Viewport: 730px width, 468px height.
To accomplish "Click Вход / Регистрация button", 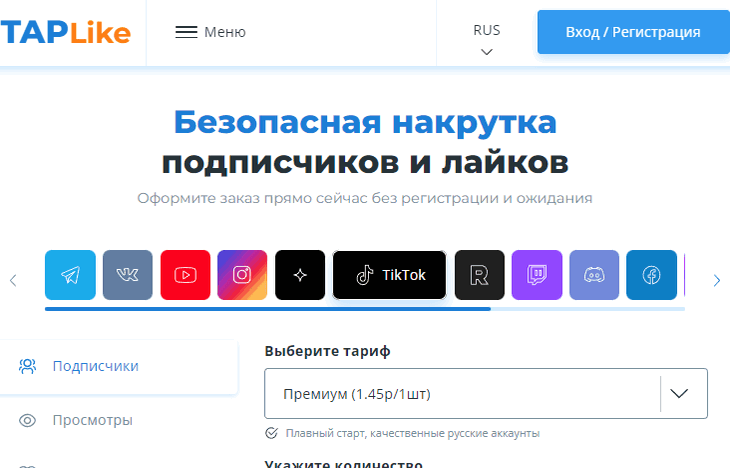I will [633, 32].
